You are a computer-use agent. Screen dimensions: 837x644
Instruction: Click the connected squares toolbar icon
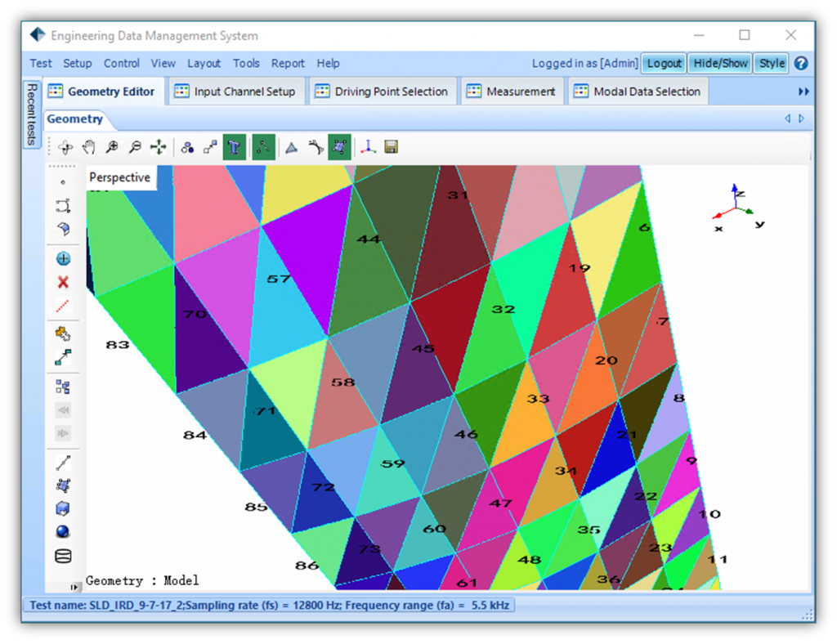pos(210,147)
